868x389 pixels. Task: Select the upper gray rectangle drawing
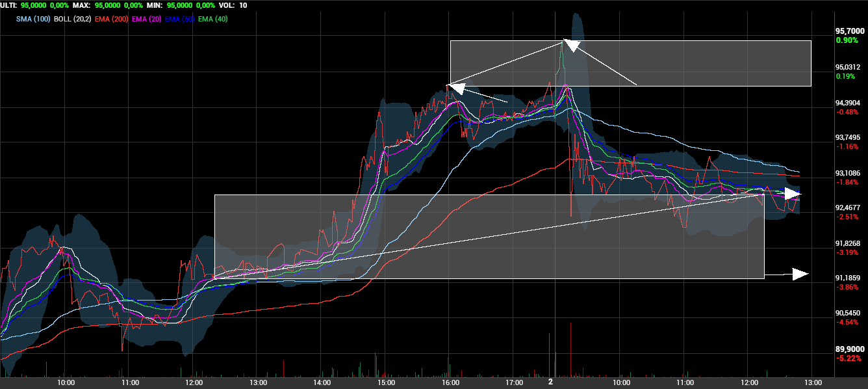tap(715, 63)
